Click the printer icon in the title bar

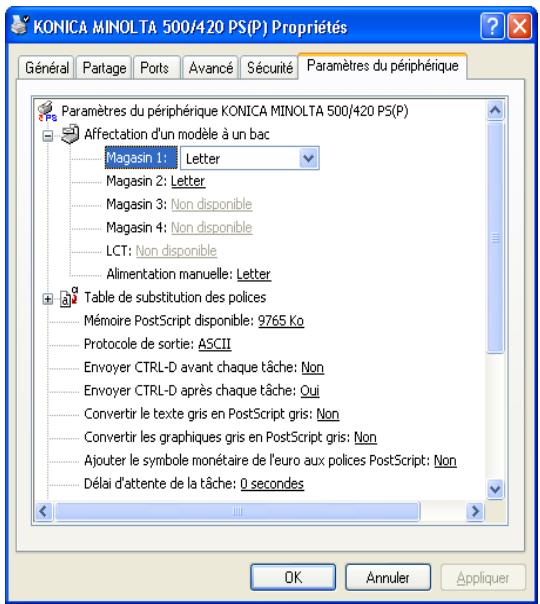click(x=19, y=25)
